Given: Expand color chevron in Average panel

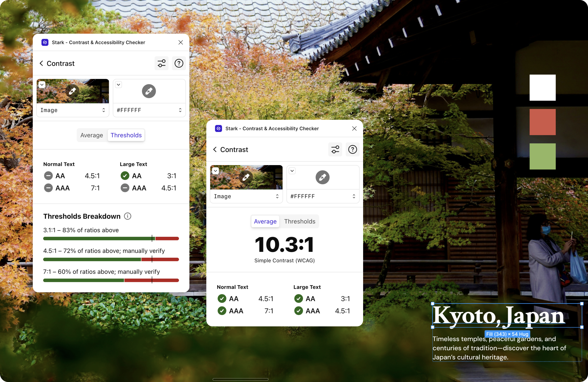Looking at the screenshot, I should 292,171.
